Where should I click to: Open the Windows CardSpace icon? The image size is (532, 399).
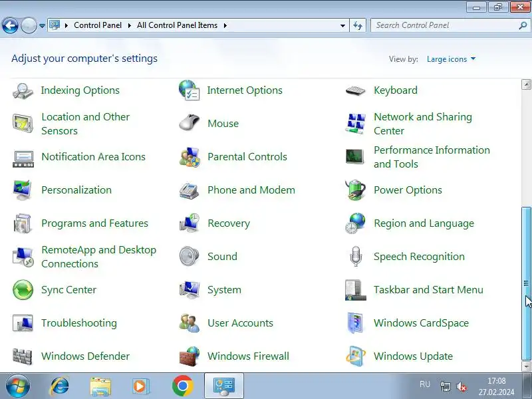pos(355,323)
